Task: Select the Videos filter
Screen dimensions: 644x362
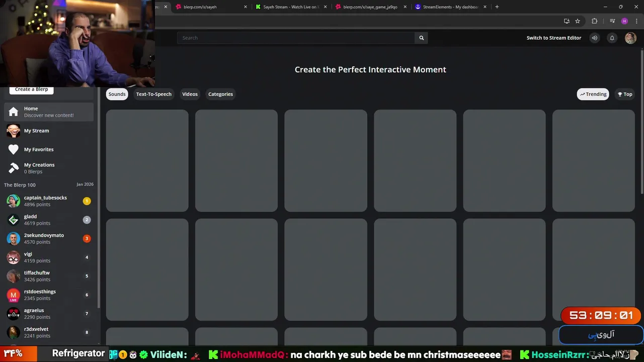Action: pos(190,94)
